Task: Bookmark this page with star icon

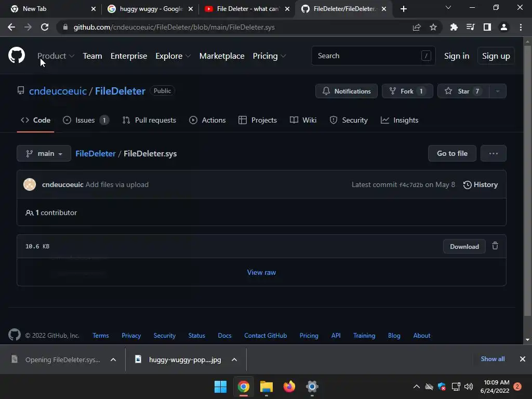Action: point(433,27)
